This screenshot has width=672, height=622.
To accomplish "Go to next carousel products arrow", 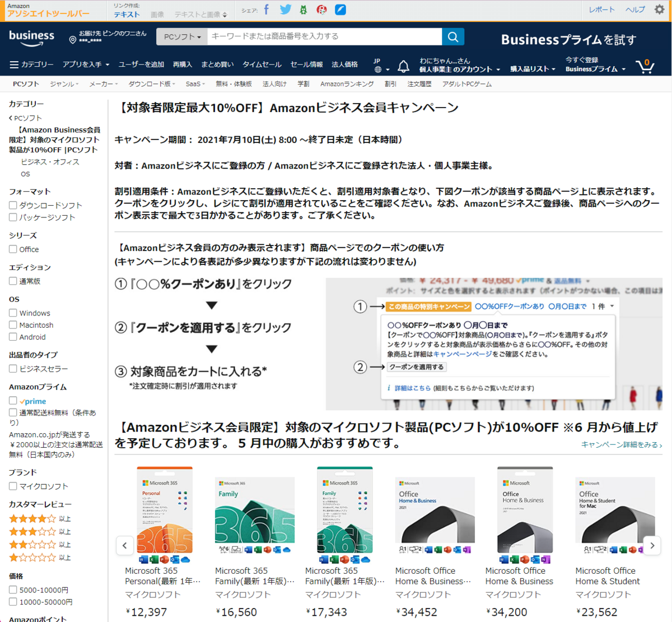I will click(x=652, y=545).
